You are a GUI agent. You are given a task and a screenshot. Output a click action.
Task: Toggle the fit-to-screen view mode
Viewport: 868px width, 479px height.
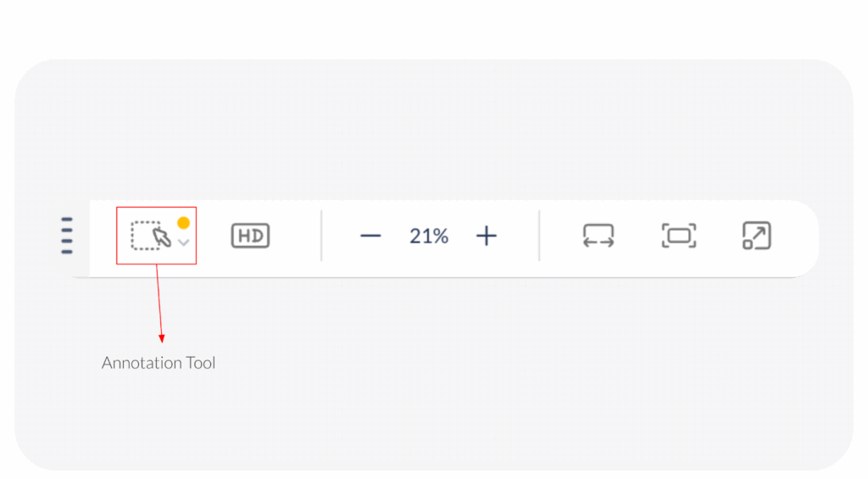tap(679, 236)
